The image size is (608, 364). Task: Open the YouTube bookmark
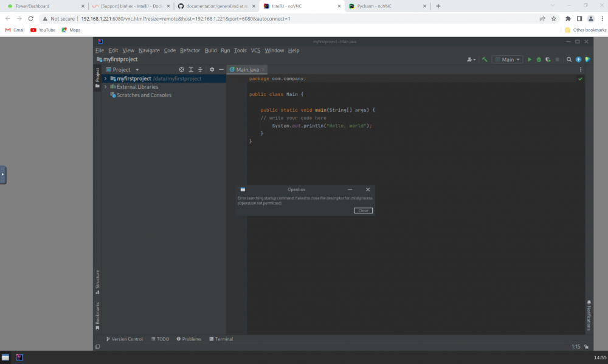pyautogui.click(x=43, y=30)
